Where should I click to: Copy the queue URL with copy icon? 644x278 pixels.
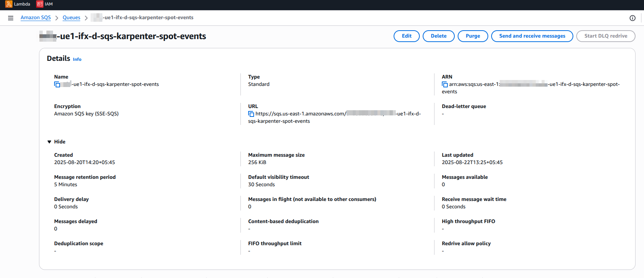[251, 114]
